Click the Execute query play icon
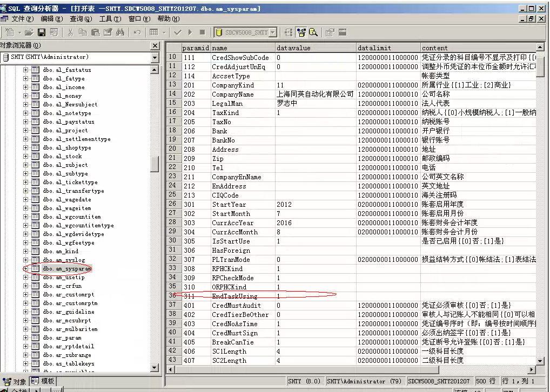 tap(190, 32)
